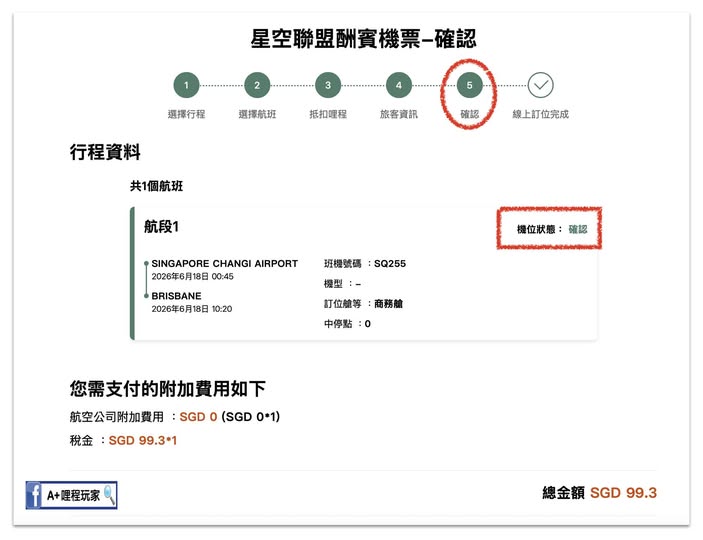Click the Facebook logo icon
Image resolution: width=703 pixels, height=540 pixels.
(x=34, y=495)
